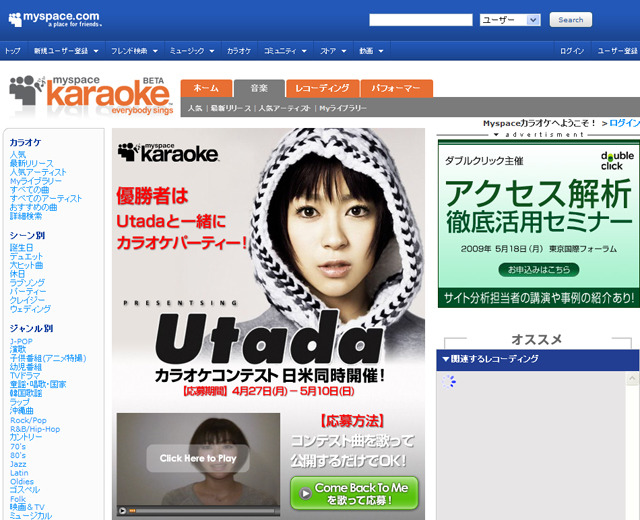
Task: Click the video player progress bar
Action: tap(202, 511)
